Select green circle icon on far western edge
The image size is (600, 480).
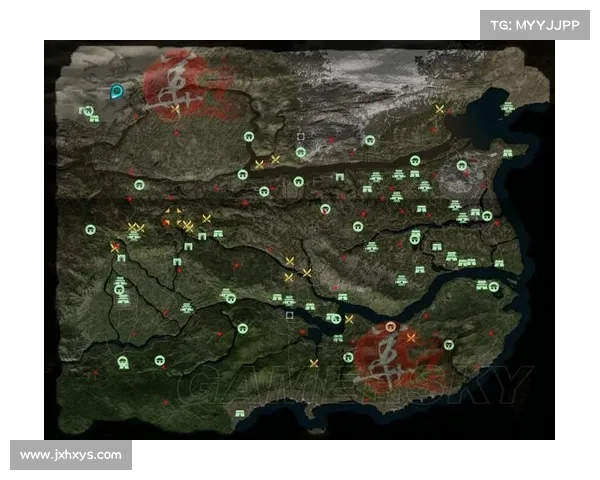point(90,229)
